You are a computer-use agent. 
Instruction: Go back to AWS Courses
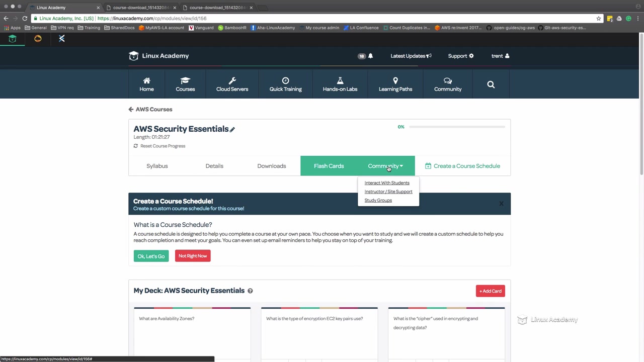(x=150, y=109)
